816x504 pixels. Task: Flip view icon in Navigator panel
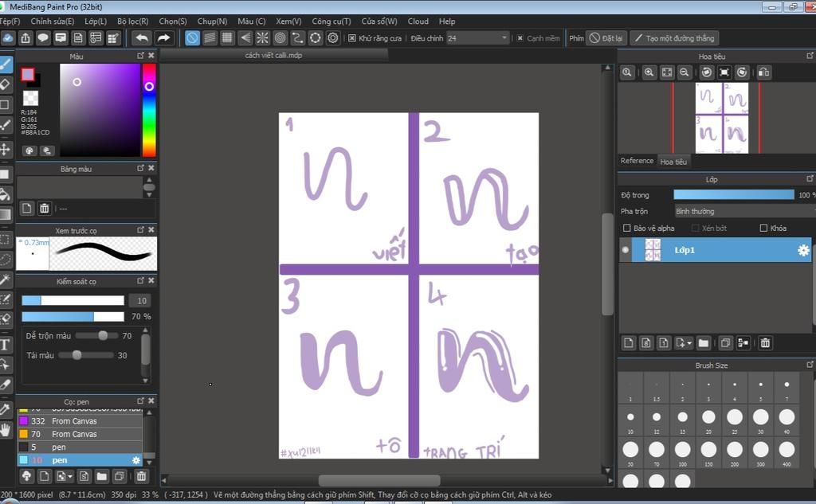(x=763, y=72)
